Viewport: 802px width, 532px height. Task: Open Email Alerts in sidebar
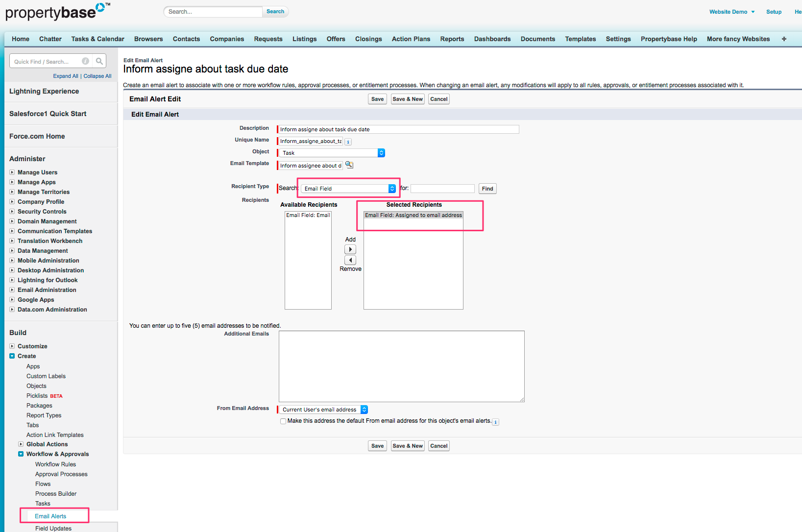click(50, 516)
